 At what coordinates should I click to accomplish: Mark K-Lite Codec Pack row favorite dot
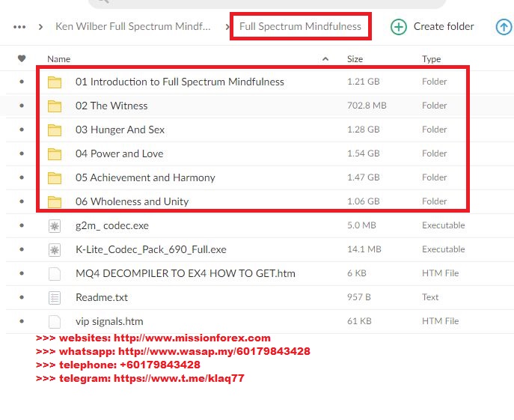(22, 249)
